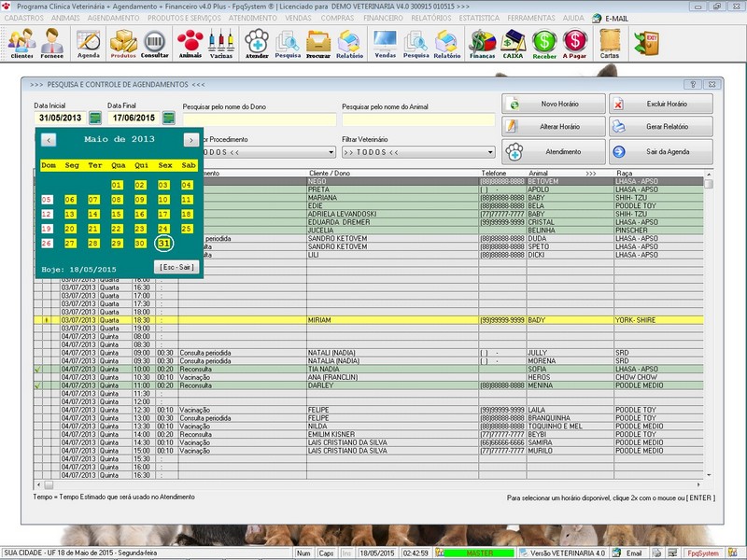
Task: Click the exit door icon in toolbar
Action: [646, 43]
